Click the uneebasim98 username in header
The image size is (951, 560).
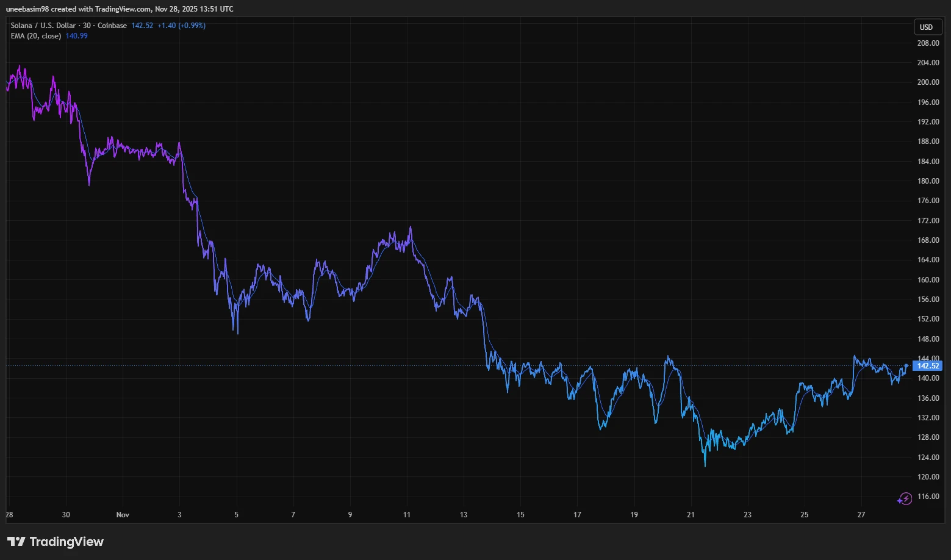27,9
